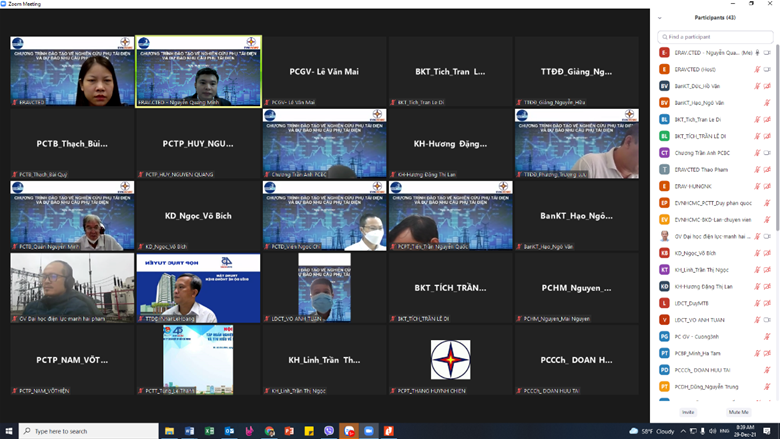This screenshot has height=439, width=780.
Task: Collapse the Participants panel chevron
Action: tap(661, 18)
